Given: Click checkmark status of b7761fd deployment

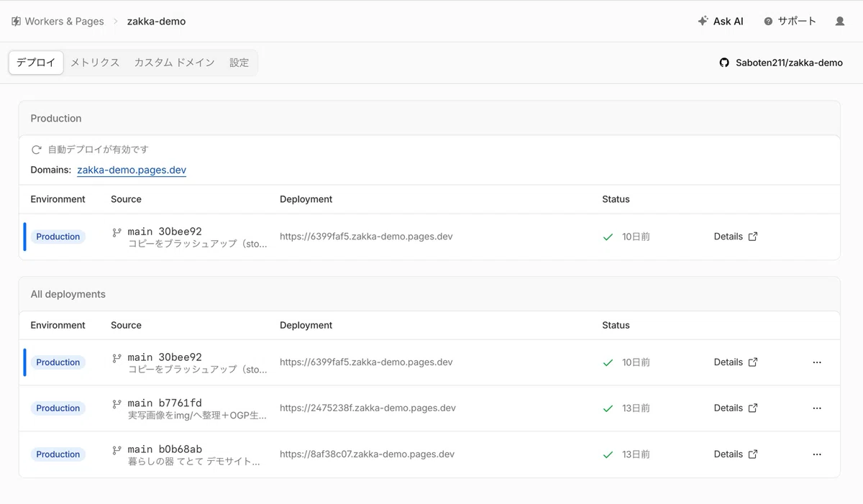Looking at the screenshot, I should (x=608, y=408).
